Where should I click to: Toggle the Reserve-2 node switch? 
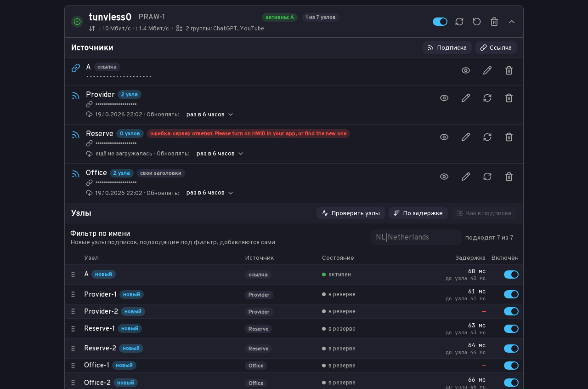pos(511,349)
